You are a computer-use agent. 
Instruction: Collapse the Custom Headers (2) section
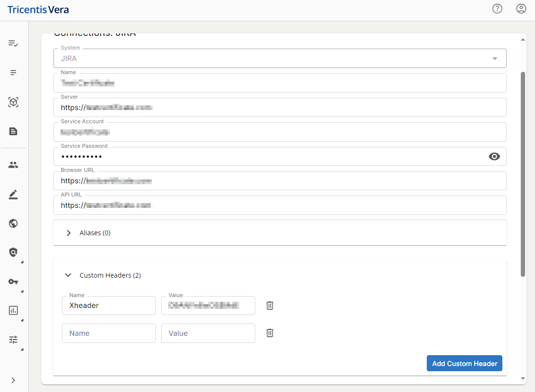click(x=69, y=275)
